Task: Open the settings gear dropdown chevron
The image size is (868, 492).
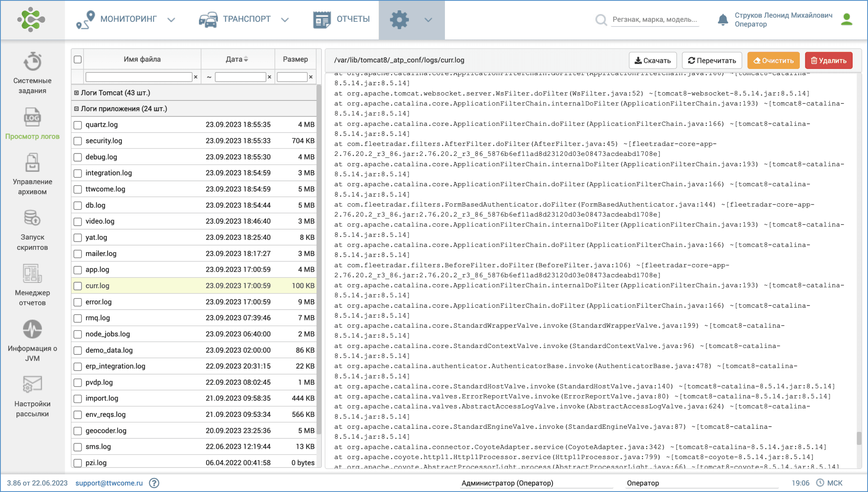Action: [428, 20]
